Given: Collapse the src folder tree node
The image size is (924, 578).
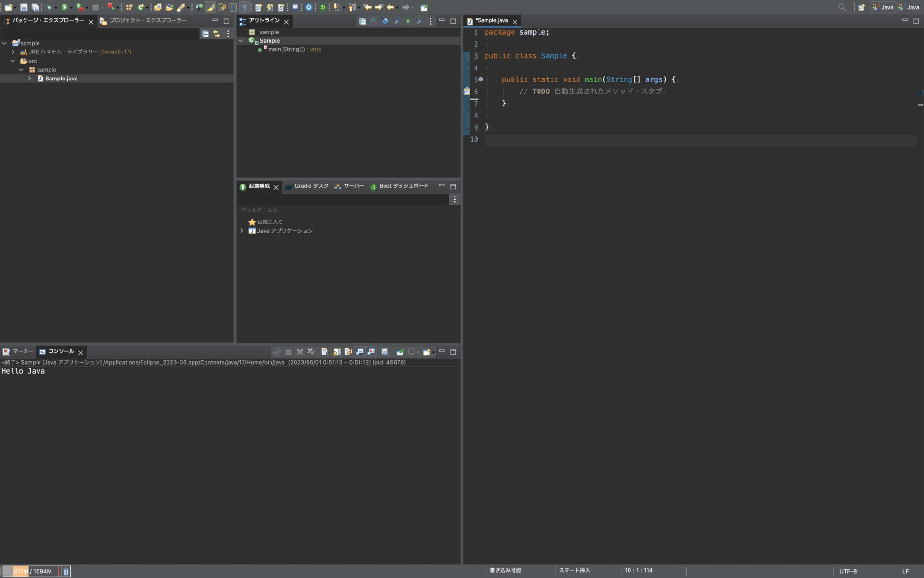Looking at the screenshot, I should pos(13,61).
